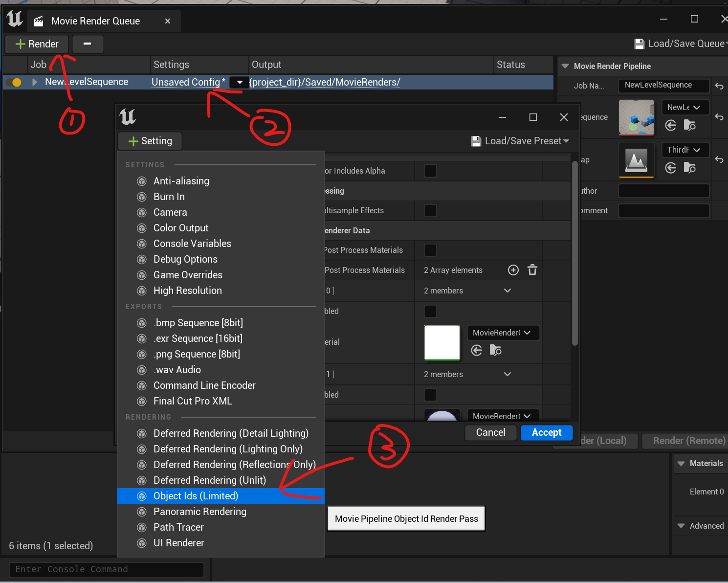This screenshot has width=728, height=583.
Task: Remove job with the minus button
Action: click(88, 44)
